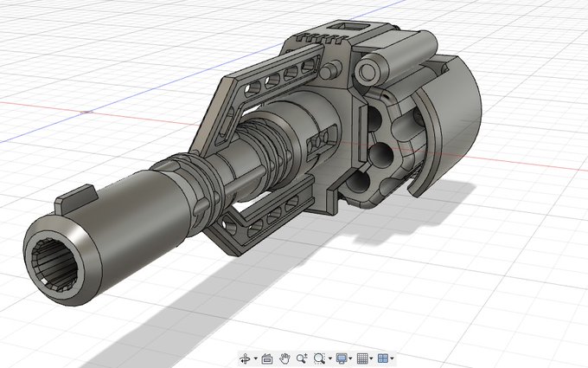Open the Orbit type dropdown arrow
This screenshot has height=368, width=588.
(x=256, y=358)
